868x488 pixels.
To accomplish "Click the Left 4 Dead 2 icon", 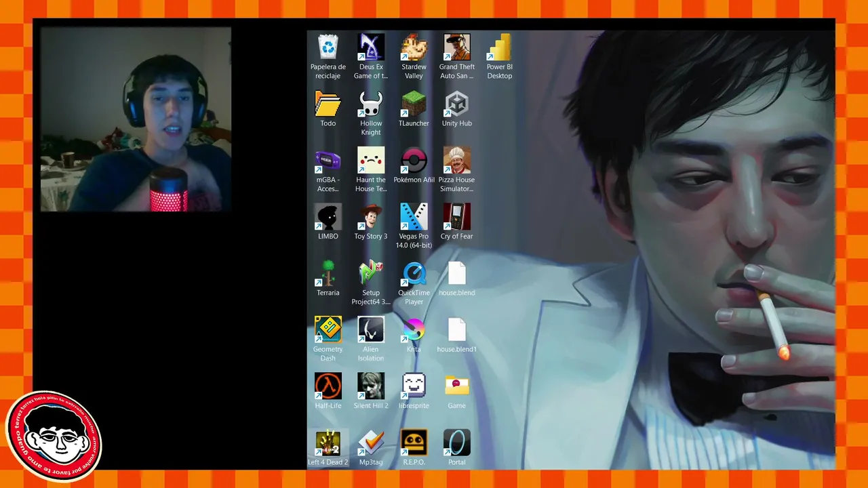I will tap(328, 443).
